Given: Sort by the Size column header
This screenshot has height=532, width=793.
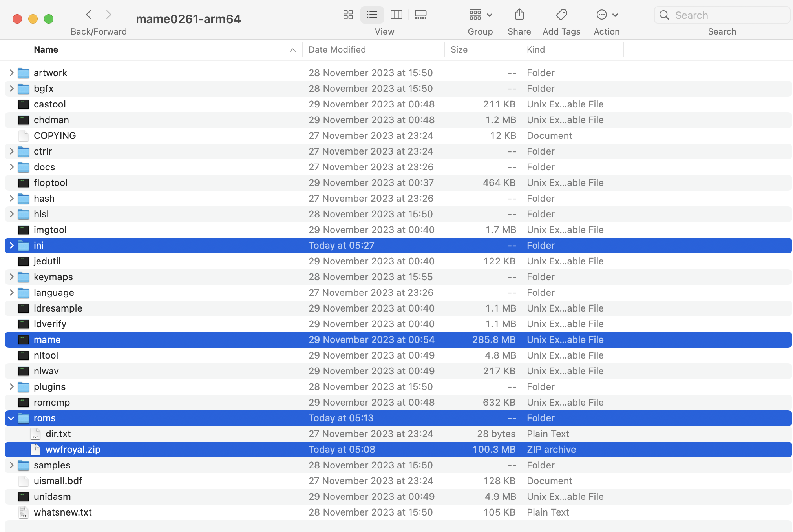Looking at the screenshot, I should pyautogui.click(x=459, y=50).
